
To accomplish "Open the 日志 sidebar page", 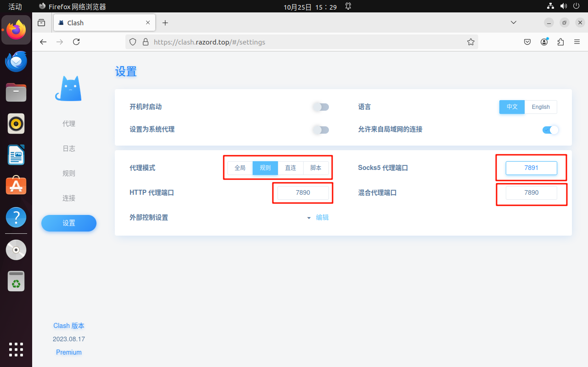I will click(69, 149).
